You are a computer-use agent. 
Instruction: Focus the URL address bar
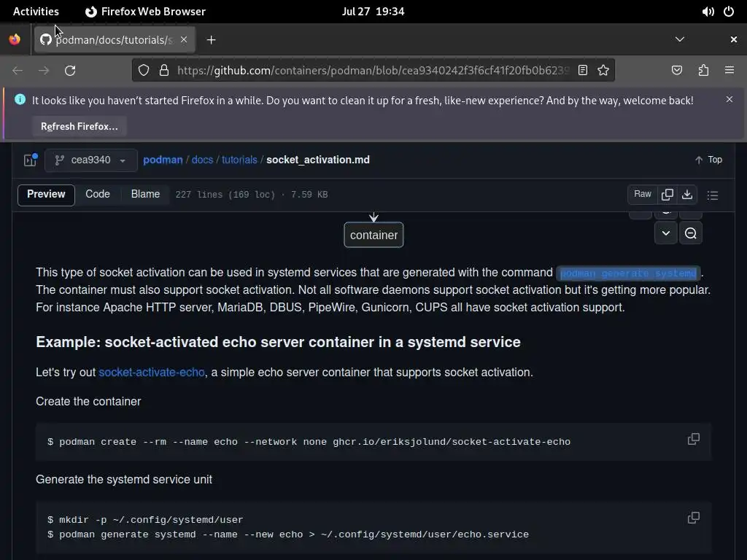click(373, 71)
